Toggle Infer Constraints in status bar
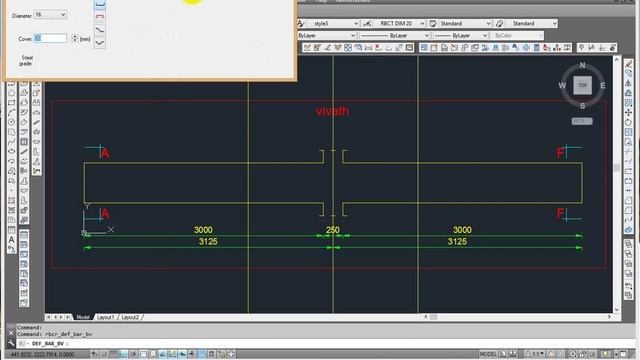The height and width of the screenshot is (360, 640). pyautogui.click(x=94, y=354)
